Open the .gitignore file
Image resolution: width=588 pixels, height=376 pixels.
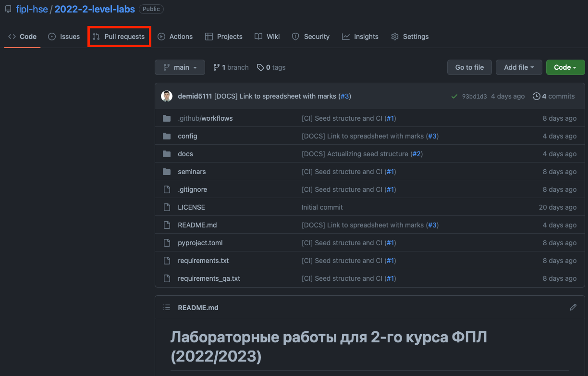[x=192, y=189]
